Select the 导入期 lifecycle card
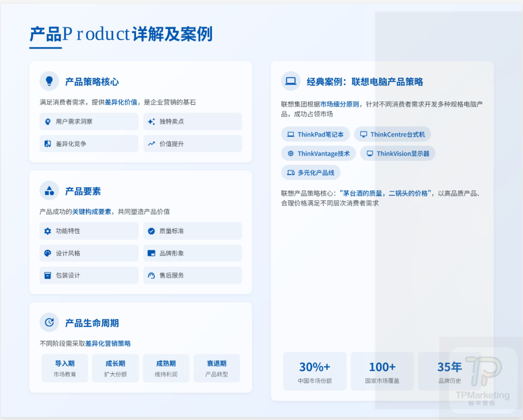This screenshot has height=420, width=523. tap(65, 368)
